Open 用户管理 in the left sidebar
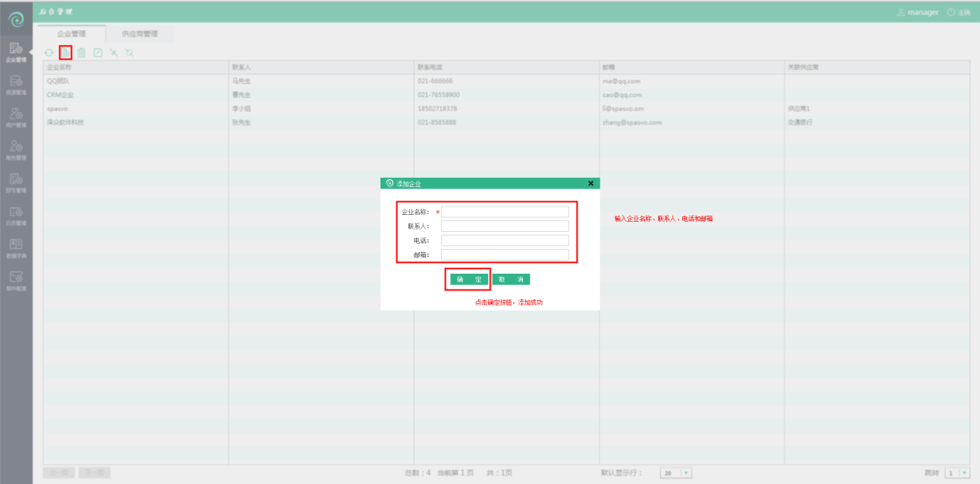This screenshot has height=484, width=980. [16, 116]
